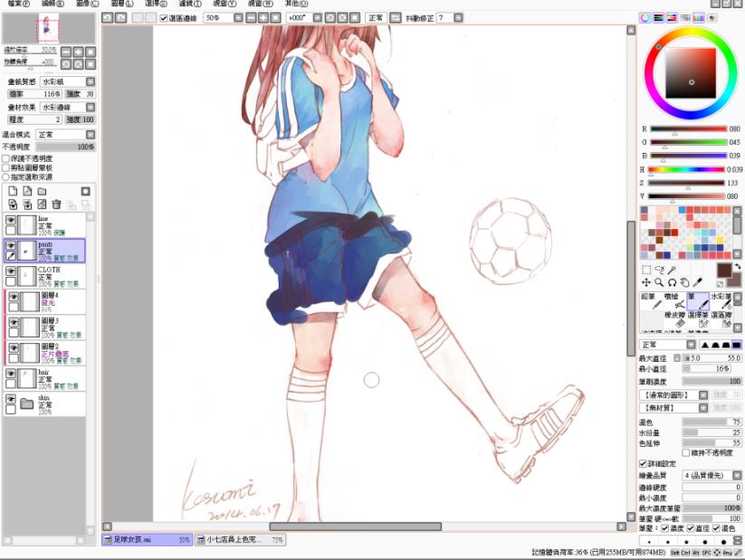Screen dimensions: 745x560
Task: Enable the 保護不透明度 checkbox
Action: tap(5, 158)
